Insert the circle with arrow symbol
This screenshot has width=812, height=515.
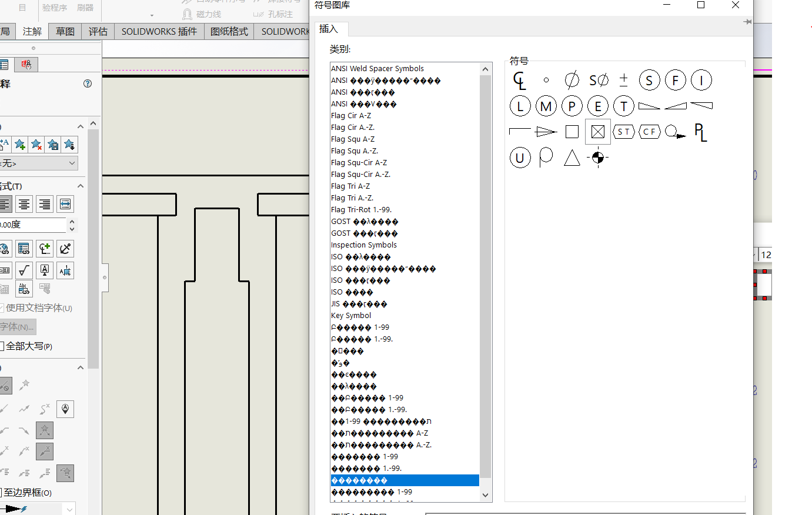coord(676,132)
